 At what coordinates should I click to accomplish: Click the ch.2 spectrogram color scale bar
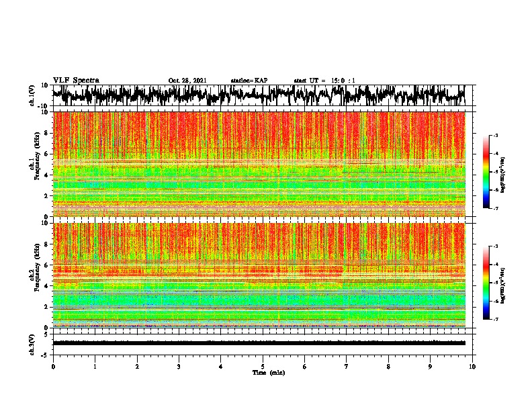[x=486, y=283]
